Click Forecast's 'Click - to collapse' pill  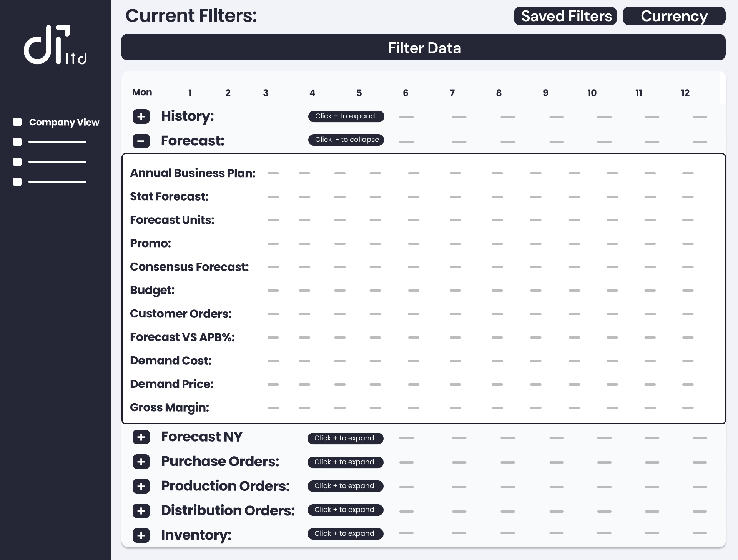(346, 140)
